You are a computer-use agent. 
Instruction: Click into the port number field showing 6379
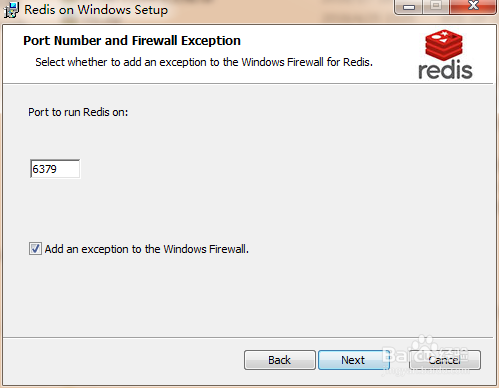coord(55,169)
